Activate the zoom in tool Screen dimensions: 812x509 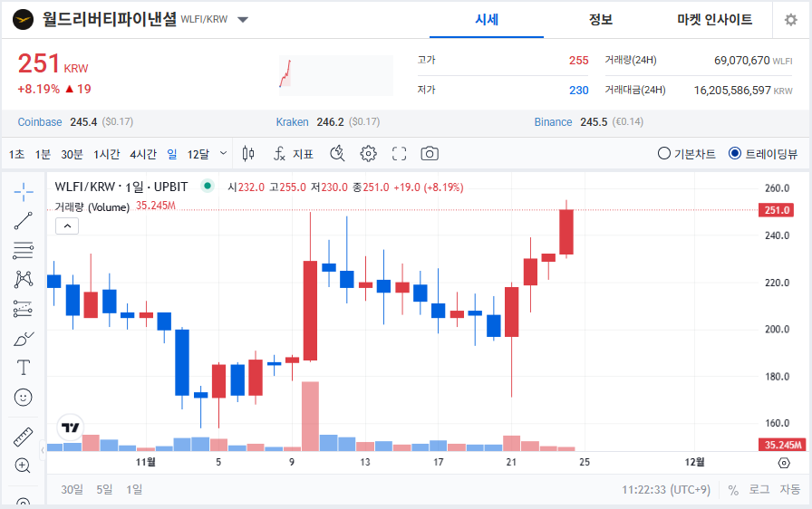24,466
